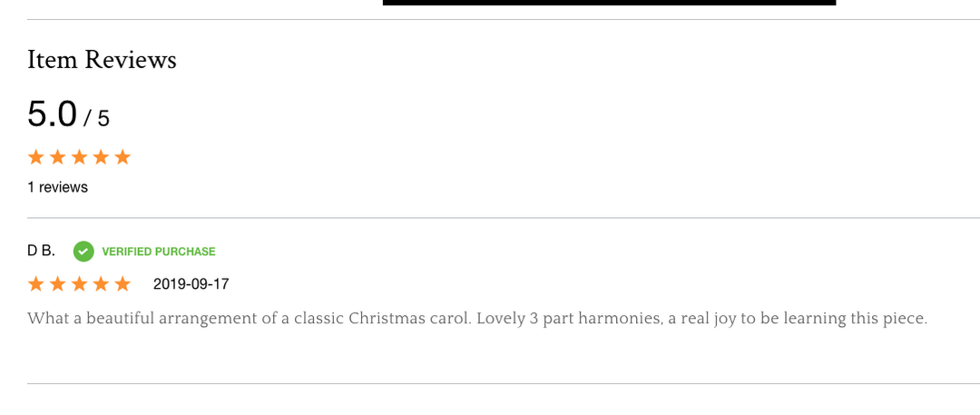Image resolution: width=980 pixels, height=415 pixels.
Task: Click the review date 2019-09-17
Action: tap(191, 284)
